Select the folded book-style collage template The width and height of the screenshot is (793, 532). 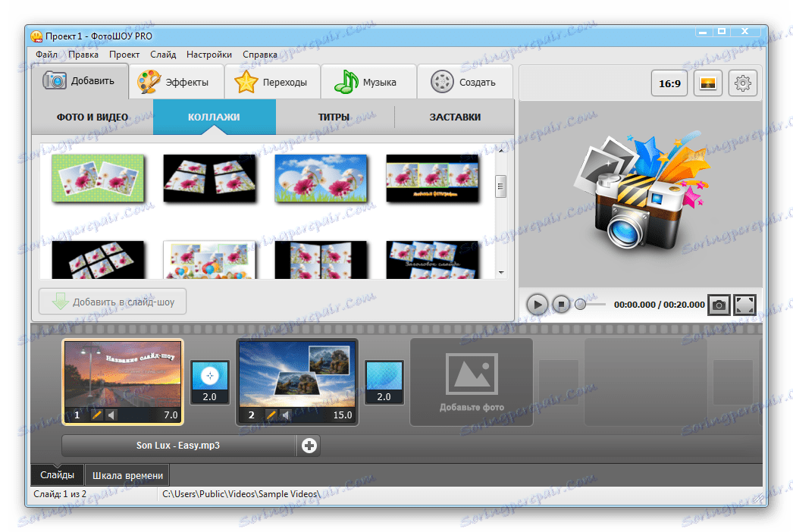click(x=321, y=260)
